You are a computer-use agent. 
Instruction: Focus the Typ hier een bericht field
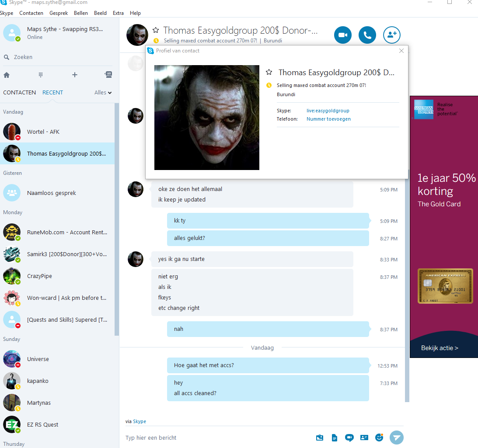pyautogui.click(x=218, y=438)
